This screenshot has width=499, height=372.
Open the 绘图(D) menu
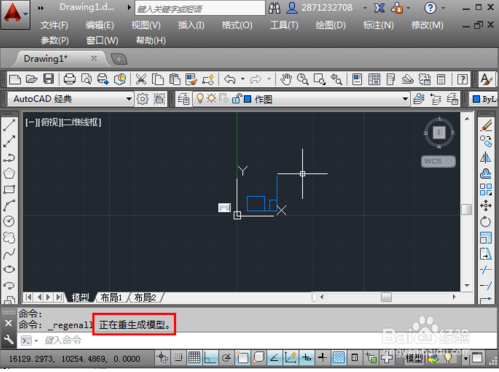point(330,25)
